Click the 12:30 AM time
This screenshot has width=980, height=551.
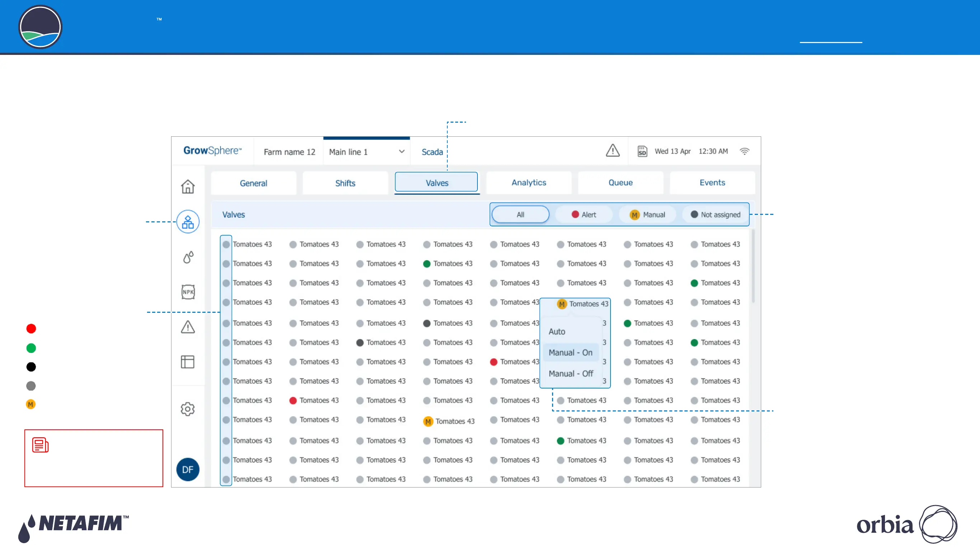click(713, 151)
